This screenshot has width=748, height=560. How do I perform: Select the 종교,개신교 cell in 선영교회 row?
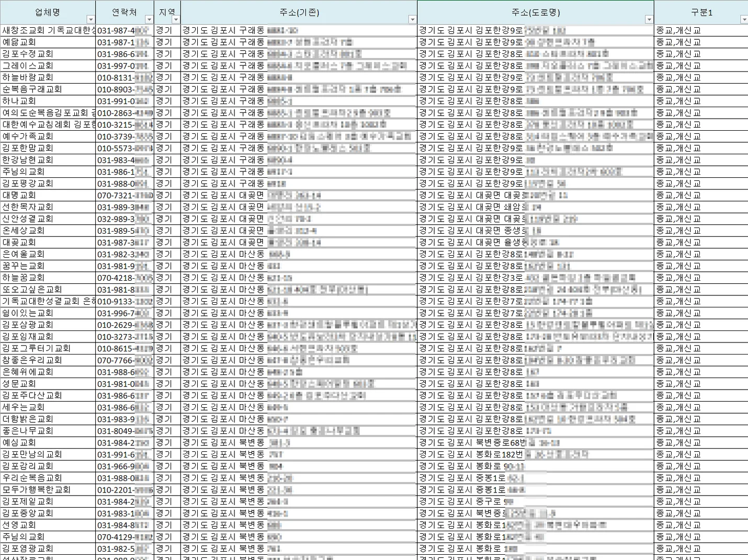tap(701, 525)
